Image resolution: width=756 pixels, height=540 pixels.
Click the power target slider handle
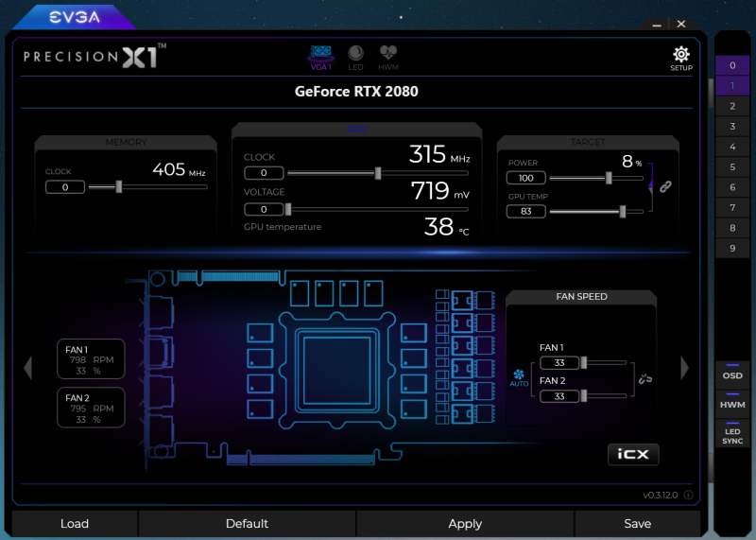click(x=609, y=178)
